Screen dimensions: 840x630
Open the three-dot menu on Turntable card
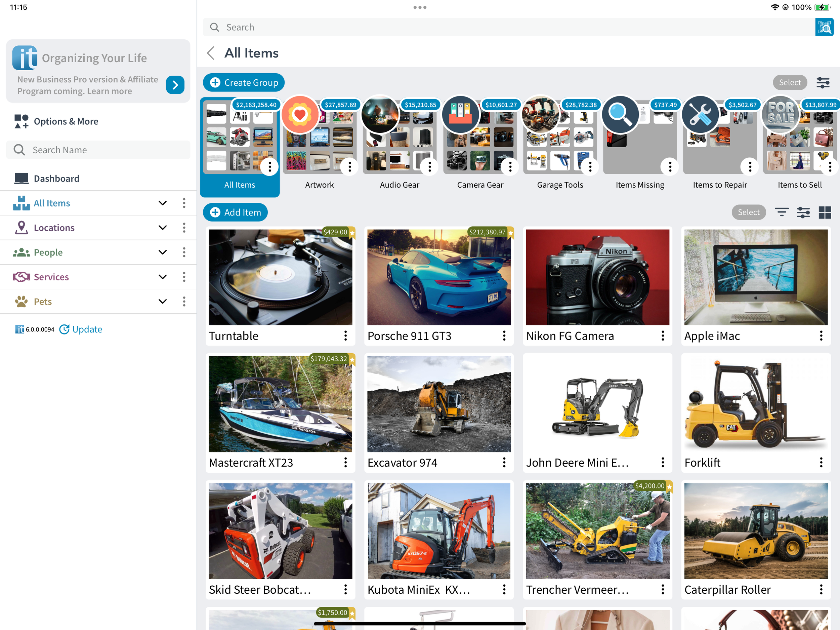[345, 336]
